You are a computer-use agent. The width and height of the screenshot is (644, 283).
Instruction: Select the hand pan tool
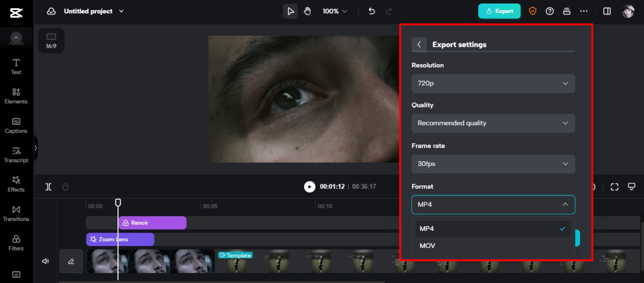pos(307,11)
